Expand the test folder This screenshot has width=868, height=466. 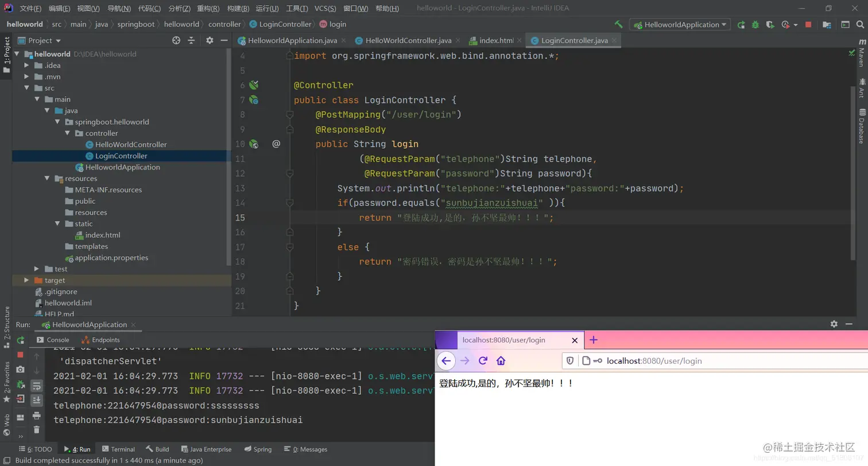37,269
